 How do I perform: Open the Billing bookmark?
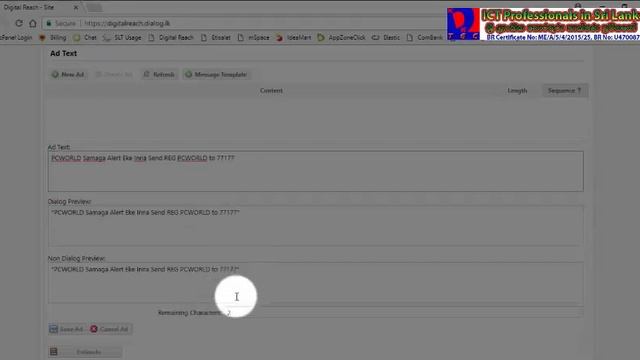point(53,38)
